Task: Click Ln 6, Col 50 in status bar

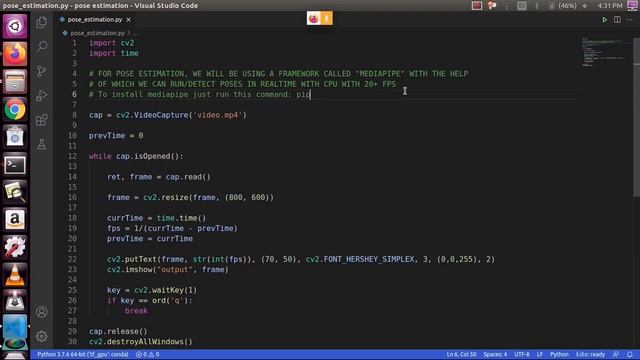Action: 461,354
